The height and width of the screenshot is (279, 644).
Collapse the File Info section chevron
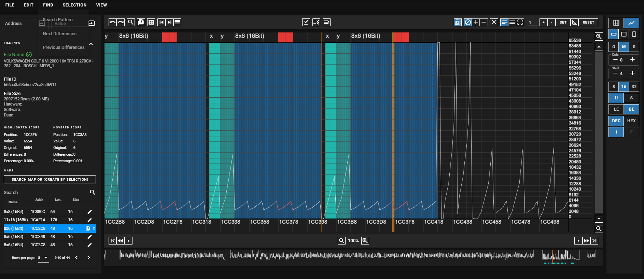91,44
